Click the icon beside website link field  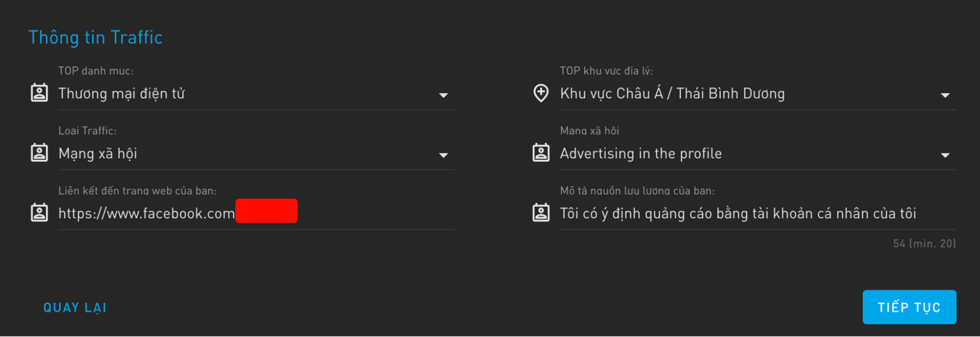pyautogui.click(x=39, y=213)
